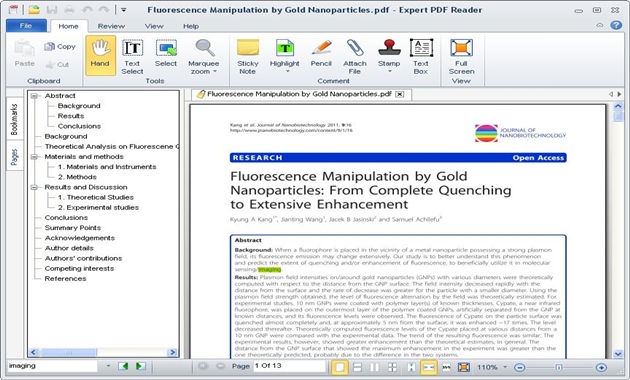Click the Print icon in quick access toolbar

point(70,10)
